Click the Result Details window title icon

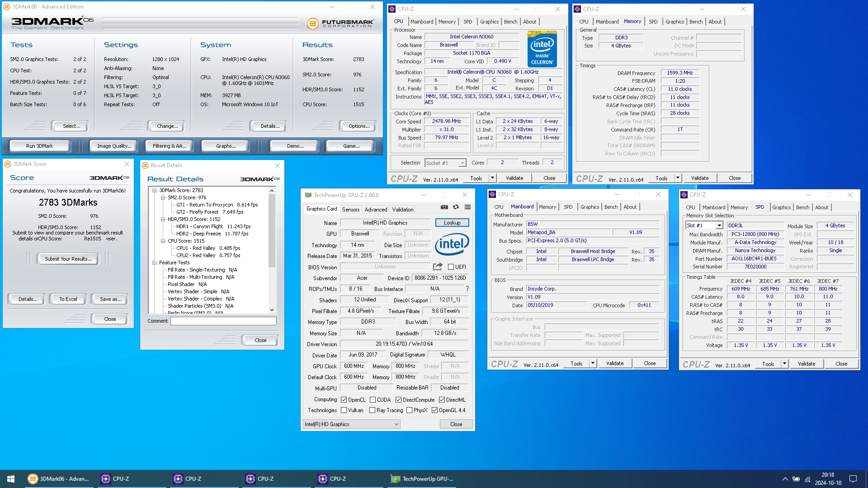click(x=146, y=165)
